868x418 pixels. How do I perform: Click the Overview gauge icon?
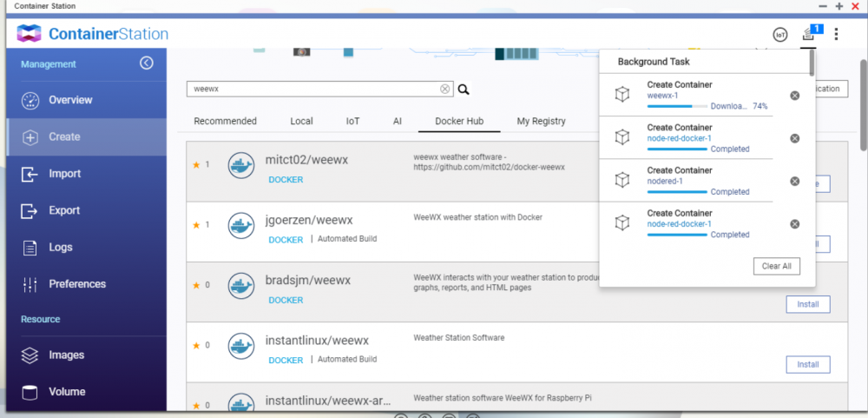pyautogui.click(x=30, y=101)
